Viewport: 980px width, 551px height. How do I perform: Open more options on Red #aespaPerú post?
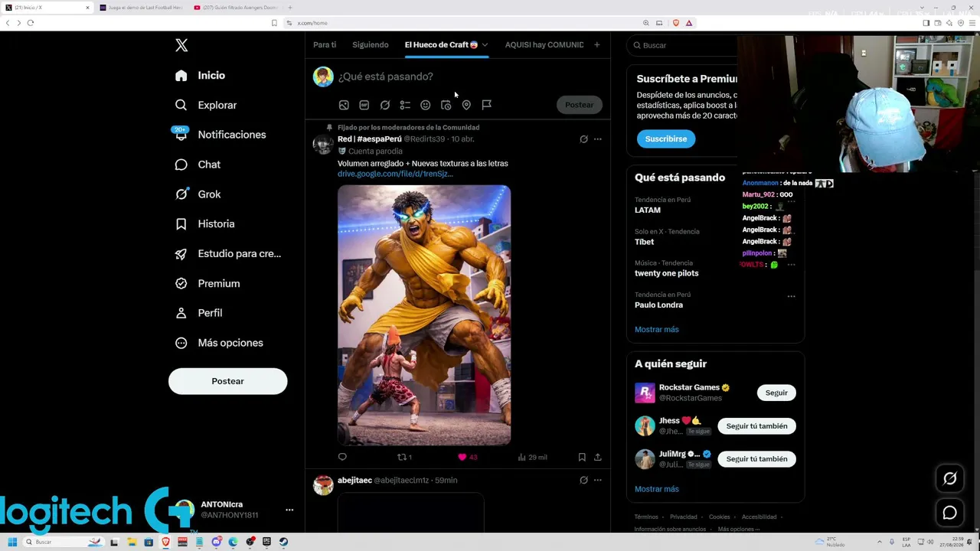(x=598, y=139)
